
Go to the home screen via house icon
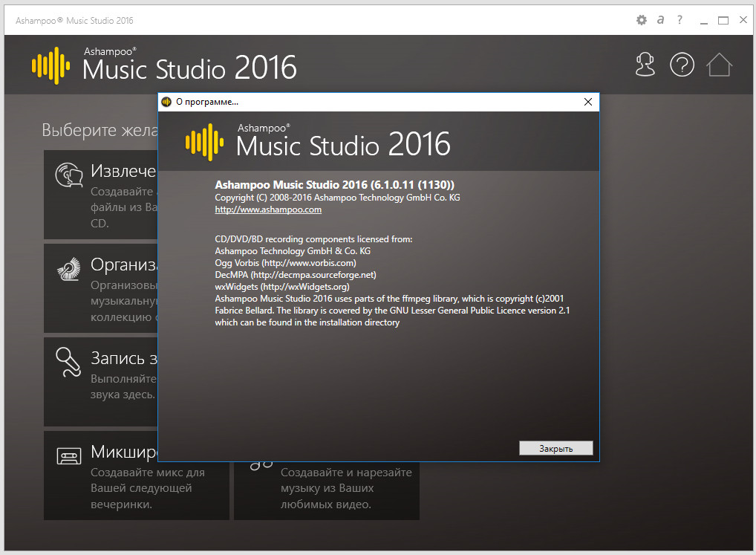pyautogui.click(x=719, y=65)
